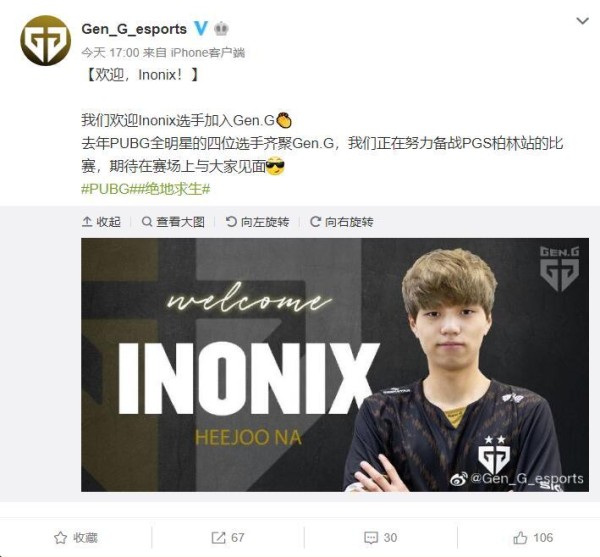Screen dimensions: 600x557
Task: Click the iPhone客户端 source link
Action: point(207,52)
